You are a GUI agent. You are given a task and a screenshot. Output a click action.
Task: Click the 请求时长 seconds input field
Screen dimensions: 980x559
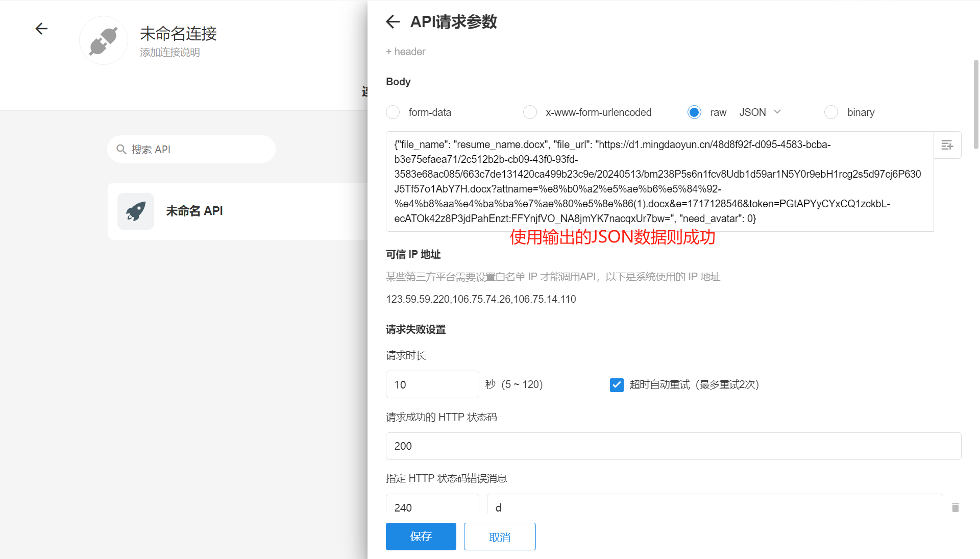[x=432, y=385]
